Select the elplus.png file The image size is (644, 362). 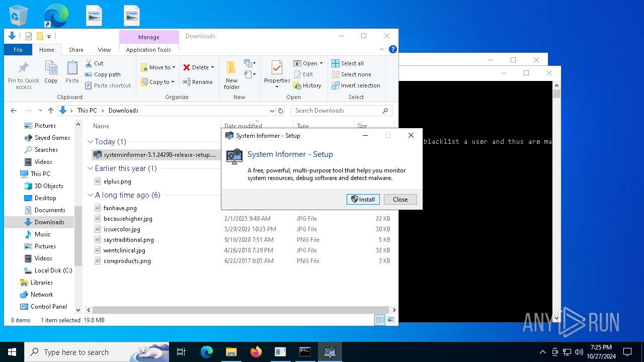pyautogui.click(x=117, y=182)
